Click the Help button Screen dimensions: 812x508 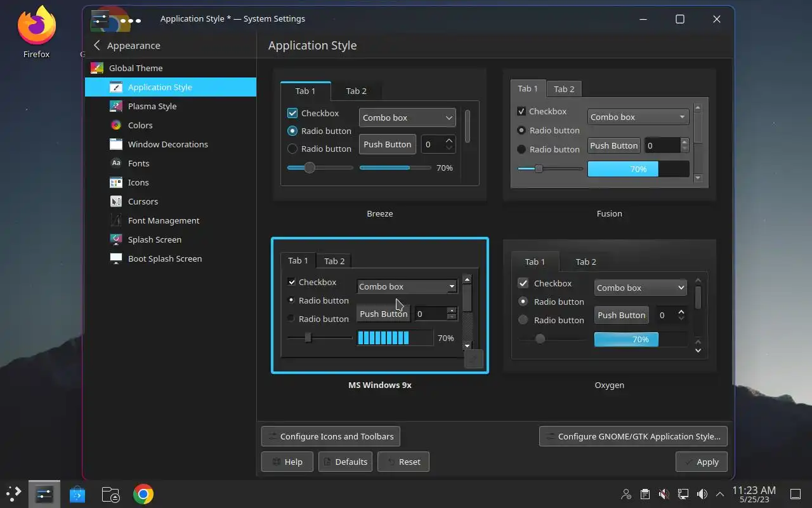pos(287,462)
